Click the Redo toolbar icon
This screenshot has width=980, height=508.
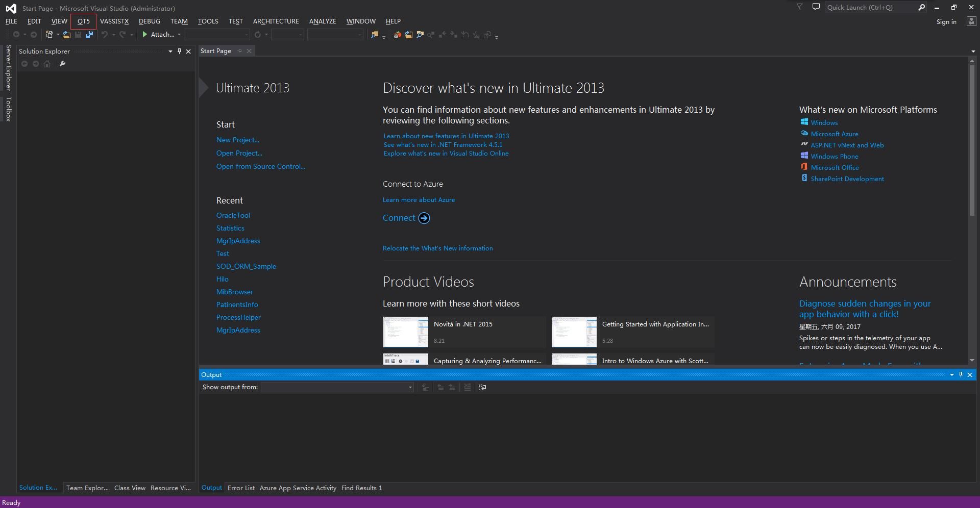122,35
